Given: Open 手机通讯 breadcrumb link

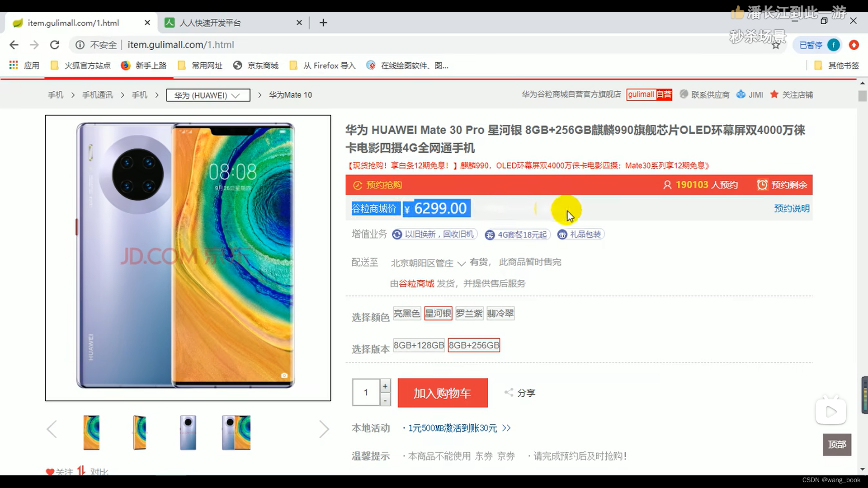Looking at the screenshot, I should tap(98, 95).
